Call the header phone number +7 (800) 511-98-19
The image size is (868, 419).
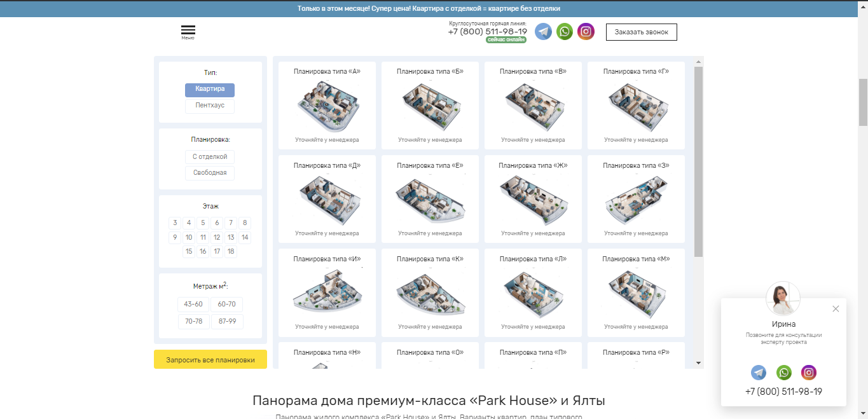pos(488,31)
